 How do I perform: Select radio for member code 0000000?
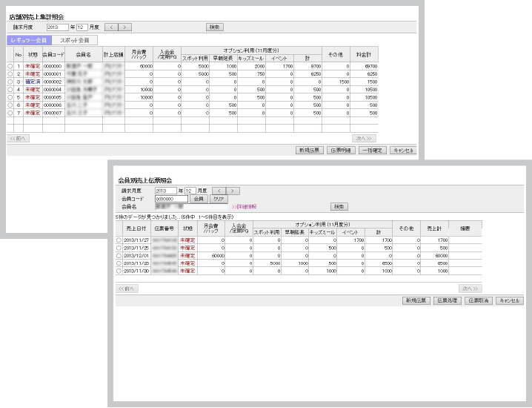pyautogui.click(x=10, y=66)
